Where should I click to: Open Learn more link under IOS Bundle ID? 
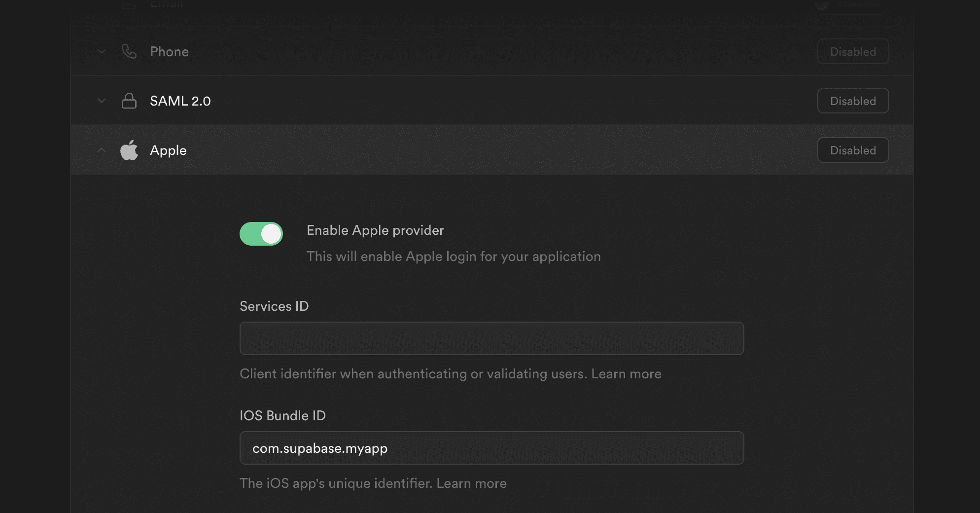click(x=471, y=483)
